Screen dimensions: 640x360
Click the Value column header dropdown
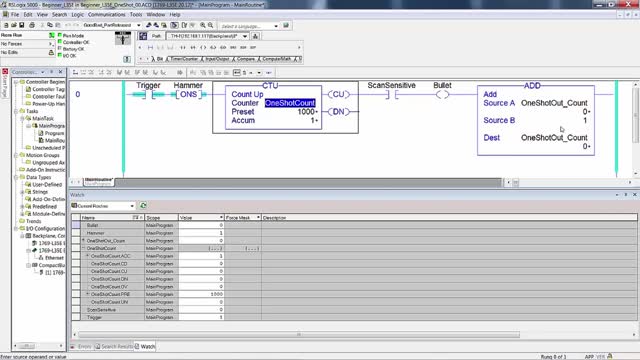tap(221, 218)
